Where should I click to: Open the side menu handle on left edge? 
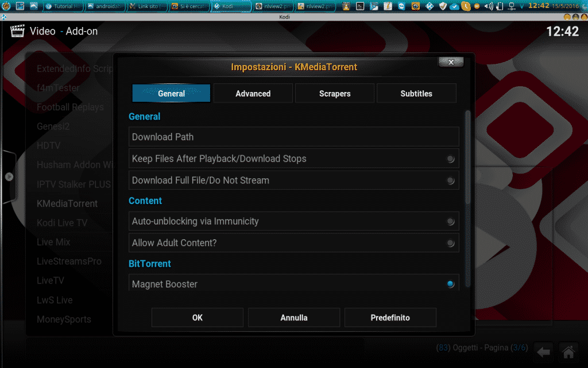[9, 177]
